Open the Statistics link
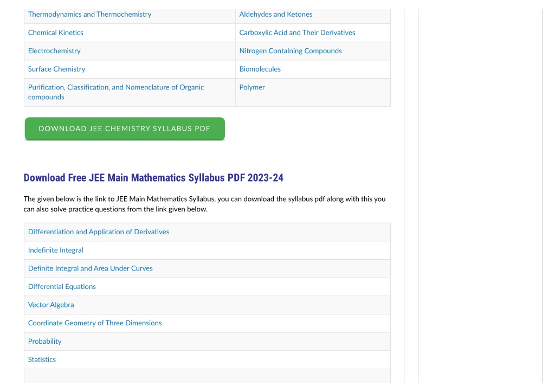The height and width of the screenshot is (392, 555). [x=42, y=360]
